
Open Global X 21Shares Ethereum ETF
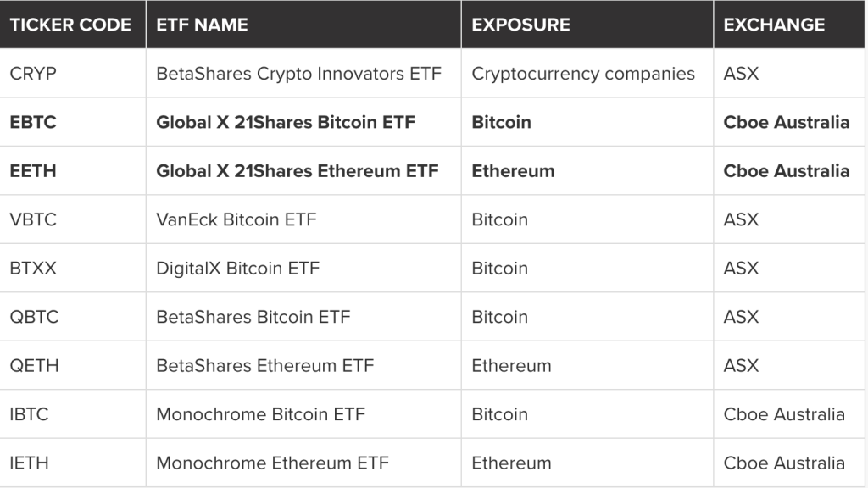(298, 170)
